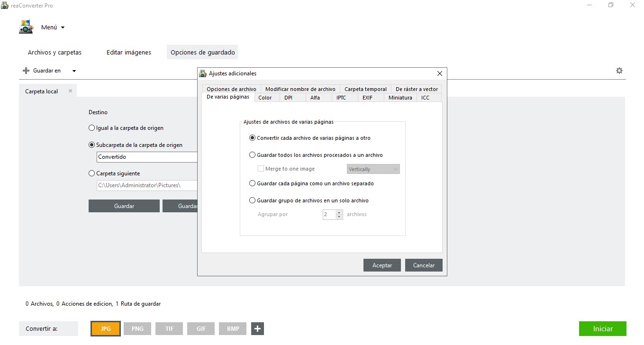This screenshot has width=644, height=345.
Task: Click the reaConverter camera logo icon
Action: [x=26, y=27]
